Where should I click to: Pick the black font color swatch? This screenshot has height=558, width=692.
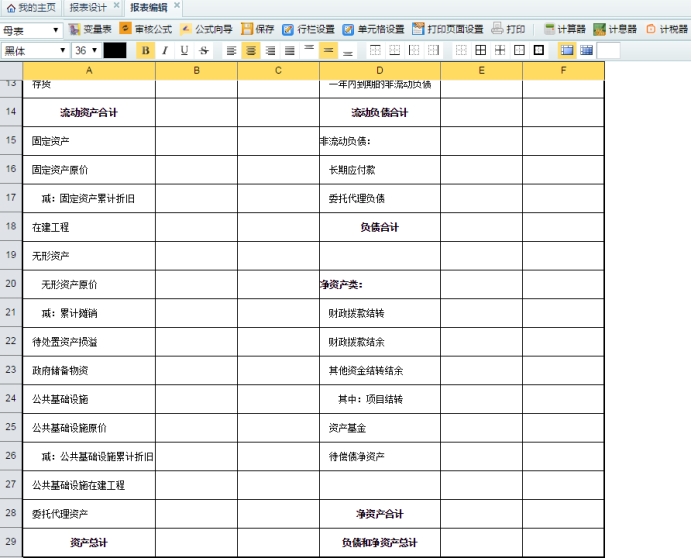tap(115, 51)
